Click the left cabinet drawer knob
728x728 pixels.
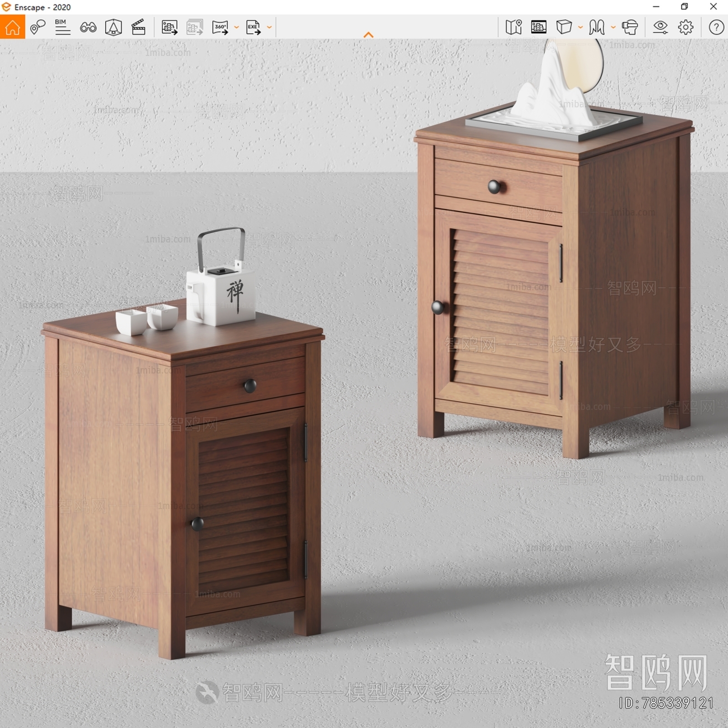(250, 386)
